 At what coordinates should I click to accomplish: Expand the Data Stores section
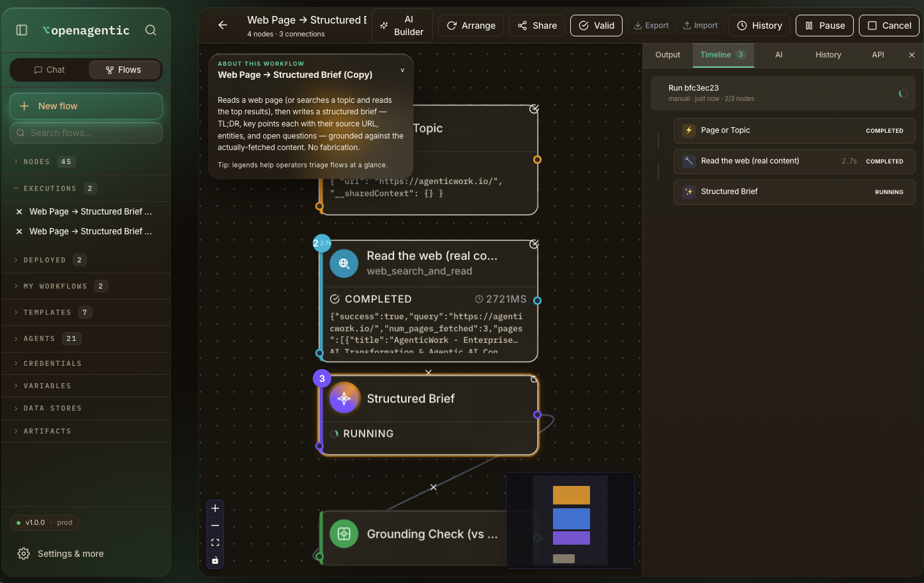[x=86, y=408]
